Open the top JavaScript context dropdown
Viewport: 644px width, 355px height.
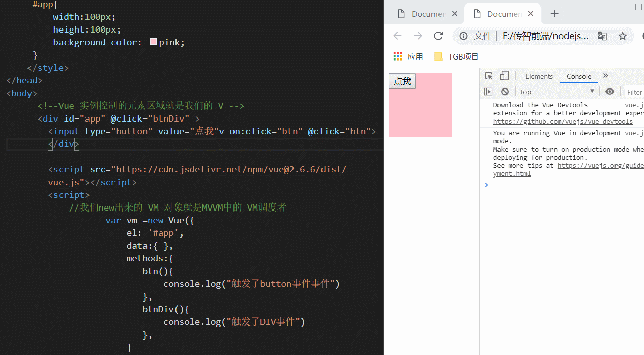(558, 92)
